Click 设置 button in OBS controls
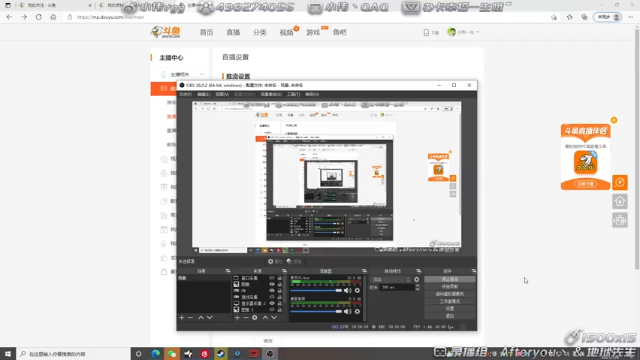Viewport: 640px width, 360px height. (x=449, y=309)
